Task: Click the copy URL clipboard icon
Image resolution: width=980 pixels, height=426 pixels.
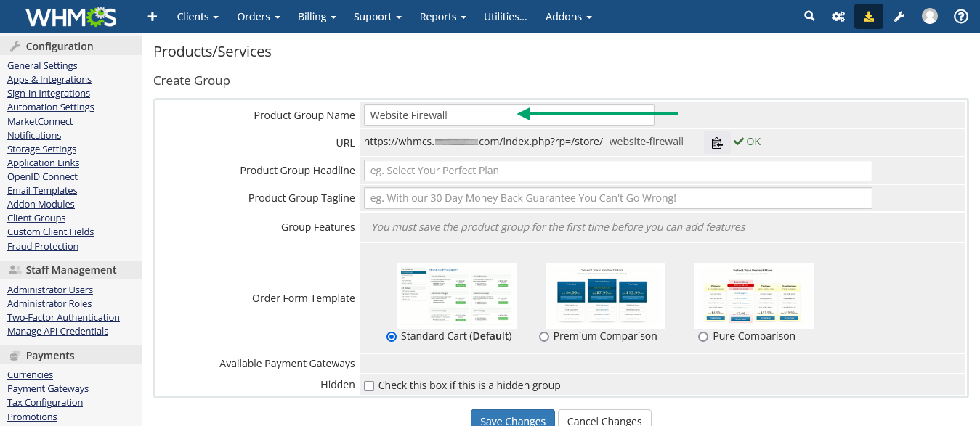Action: (717, 142)
